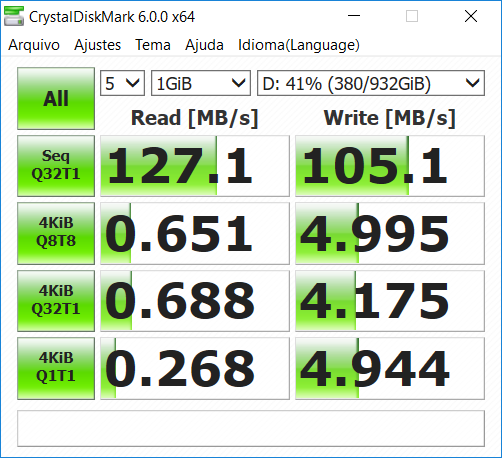
Task: Click the 4KiB Q1T1 read result 0.268
Action: click(x=195, y=368)
